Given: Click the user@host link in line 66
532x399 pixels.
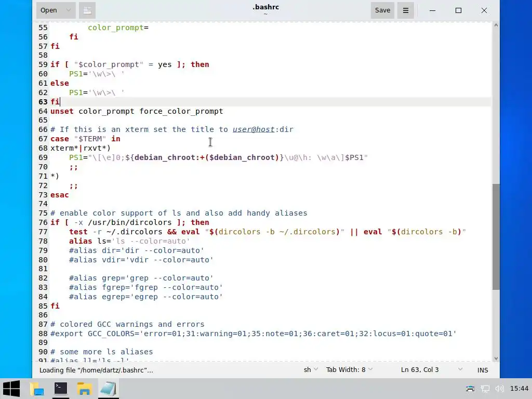Looking at the screenshot, I should [x=254, y=129].
